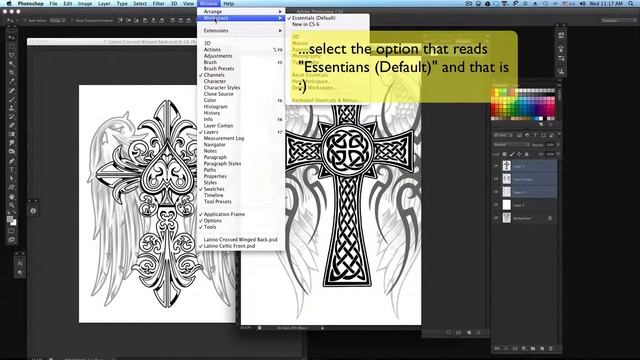The height and width of the screenshot is (360, 640).
Task: Select the Quick Selection tool
Action: tap(12, 64)
